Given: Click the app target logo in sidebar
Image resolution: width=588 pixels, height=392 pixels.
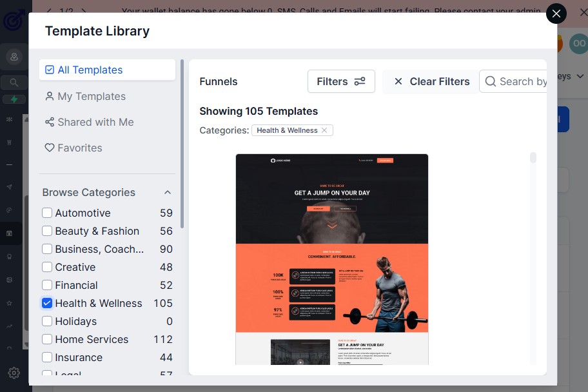Looking at the screenshot, I should pos(14,20).
